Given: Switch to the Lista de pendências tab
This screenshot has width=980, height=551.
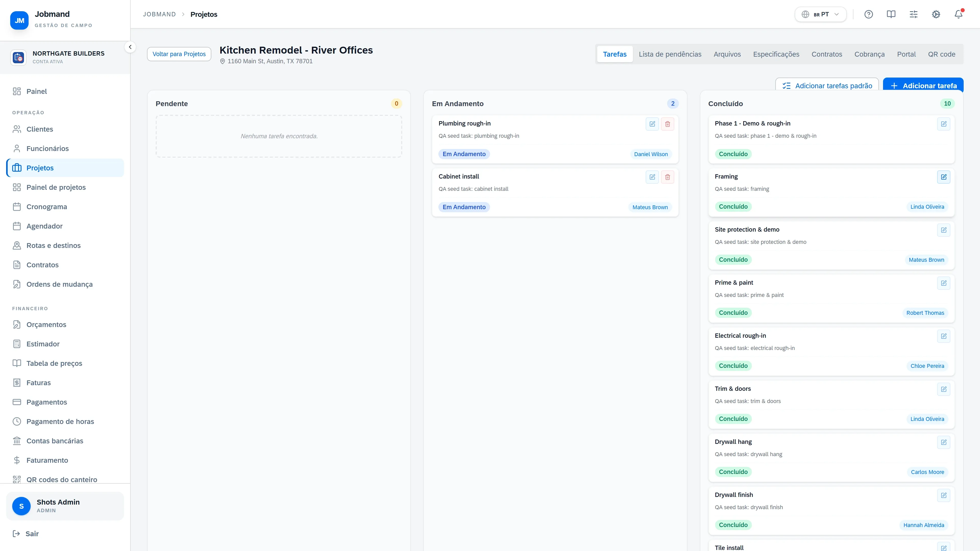Looking at the screenshot, I should [x=670, y=54].
